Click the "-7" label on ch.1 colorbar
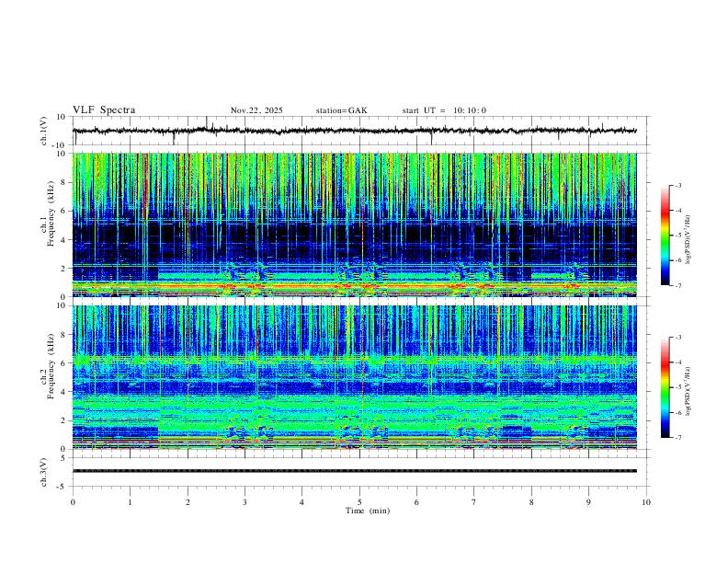The height and width of the screenshot is (563, 728). click(x=677, y=285)
